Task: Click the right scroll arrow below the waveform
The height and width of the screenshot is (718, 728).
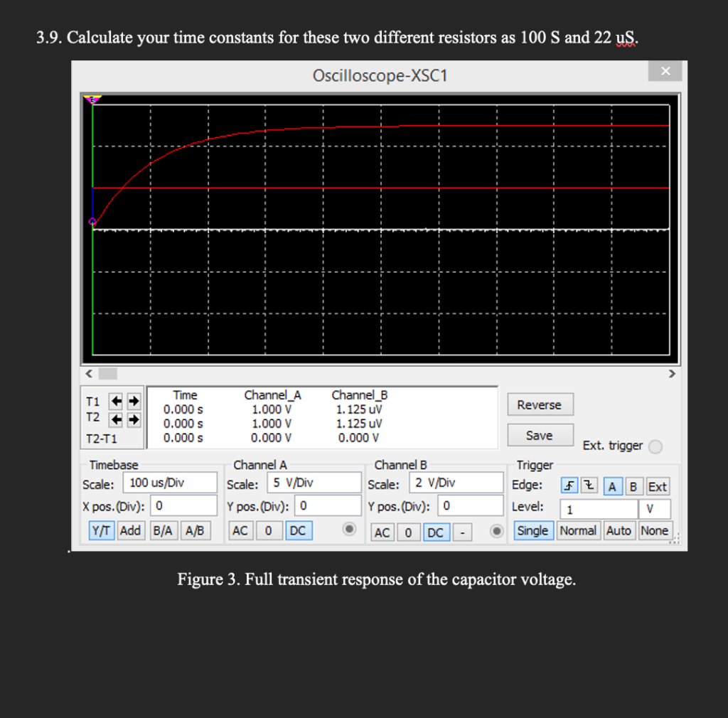Action: [672, 373]
